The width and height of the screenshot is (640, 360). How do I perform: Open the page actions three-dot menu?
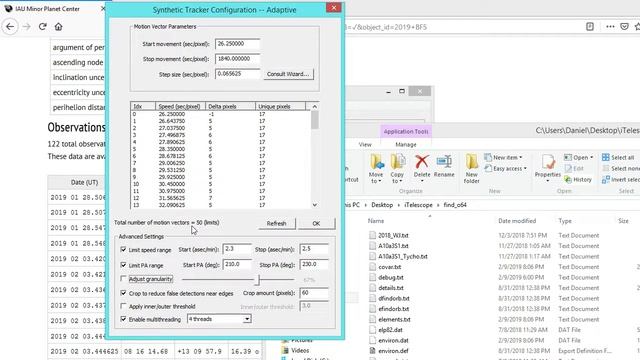[610, 27]
